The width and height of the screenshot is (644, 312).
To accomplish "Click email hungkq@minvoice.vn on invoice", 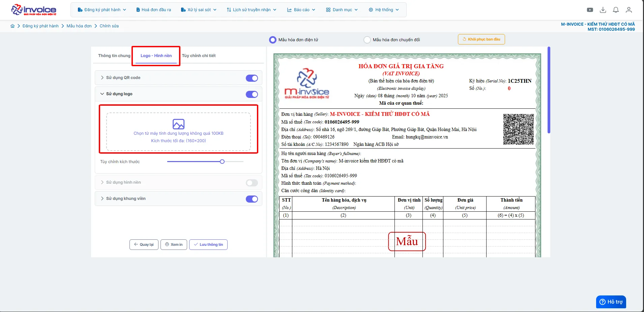I will pyautogui.click(x=427, y=137).
